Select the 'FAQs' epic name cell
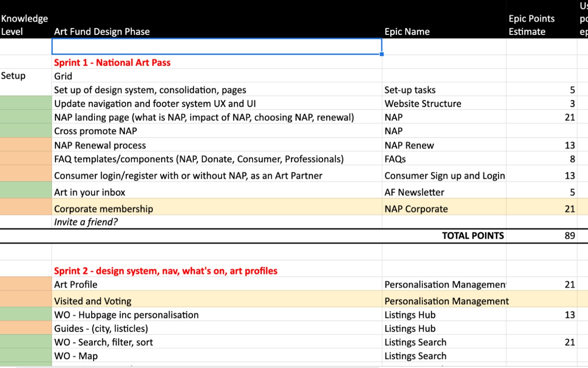Image resolution: width=588 pixels, height=368 pixels. coord(444,159)
